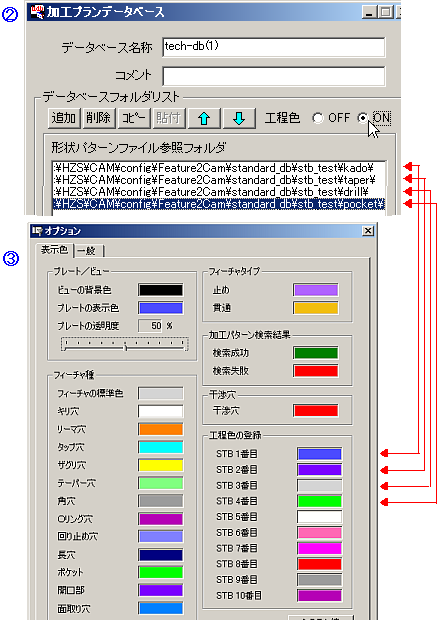The image size is (444, 620).
Task: Click the 削除 (Delete) button
Action: (x=98, y=118)
